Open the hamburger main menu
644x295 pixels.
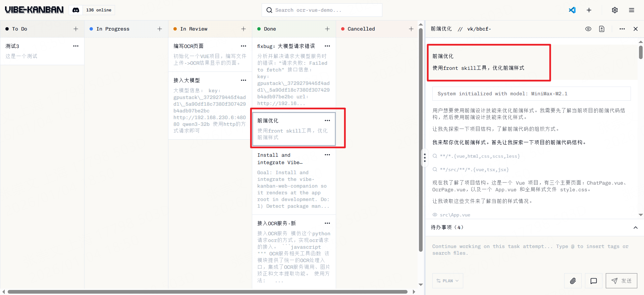(x=632, y=10)
